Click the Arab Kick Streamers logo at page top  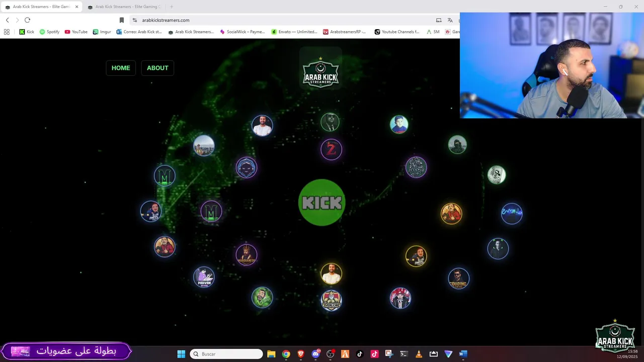320,72
